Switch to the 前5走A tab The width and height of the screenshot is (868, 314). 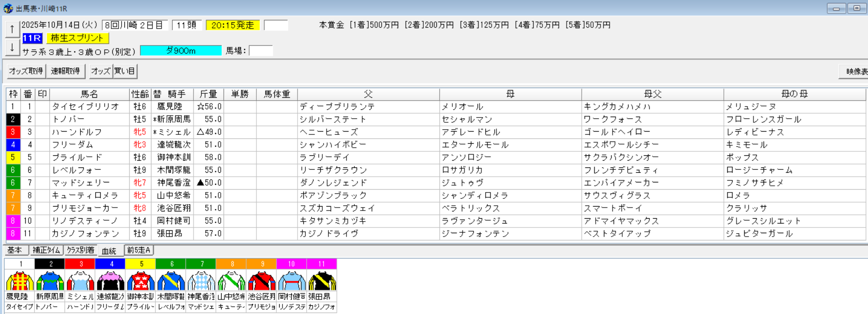coord(139,250)
